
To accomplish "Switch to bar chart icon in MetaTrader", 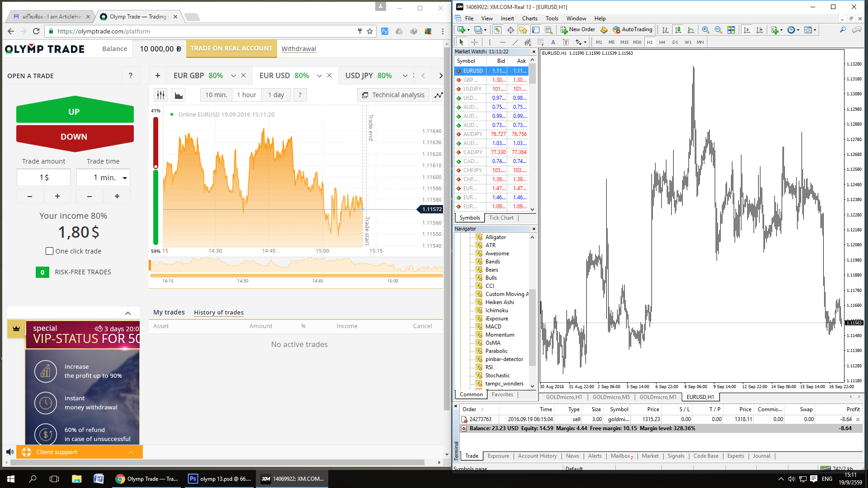I will click(x=665, y=30).
